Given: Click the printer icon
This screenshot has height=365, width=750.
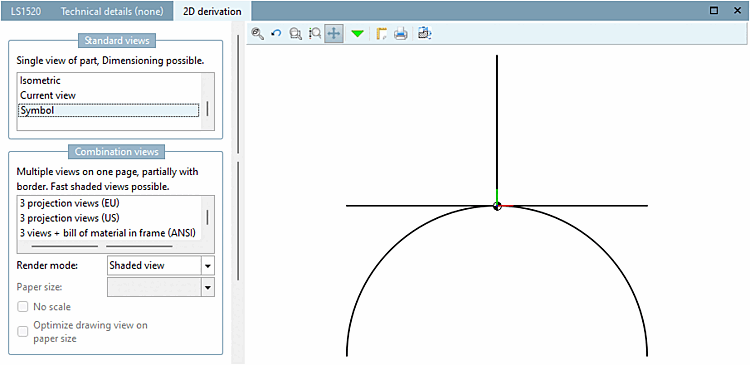Looking at the screenshot, I should 400,33.
